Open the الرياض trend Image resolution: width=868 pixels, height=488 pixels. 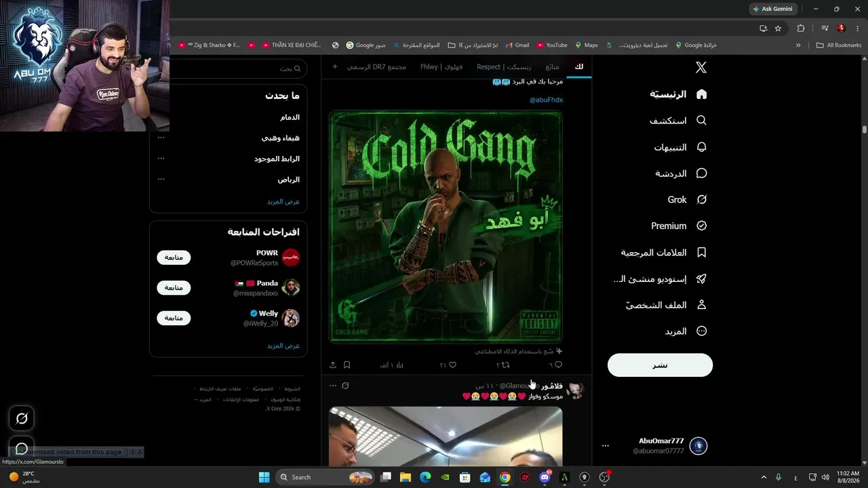[288, 180]
